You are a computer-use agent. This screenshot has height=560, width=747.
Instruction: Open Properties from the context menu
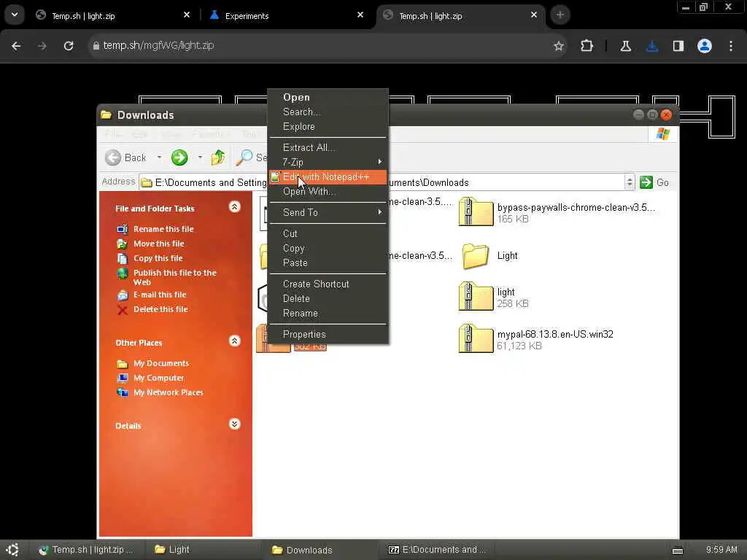pyautogui.click(x=304, y=334)
